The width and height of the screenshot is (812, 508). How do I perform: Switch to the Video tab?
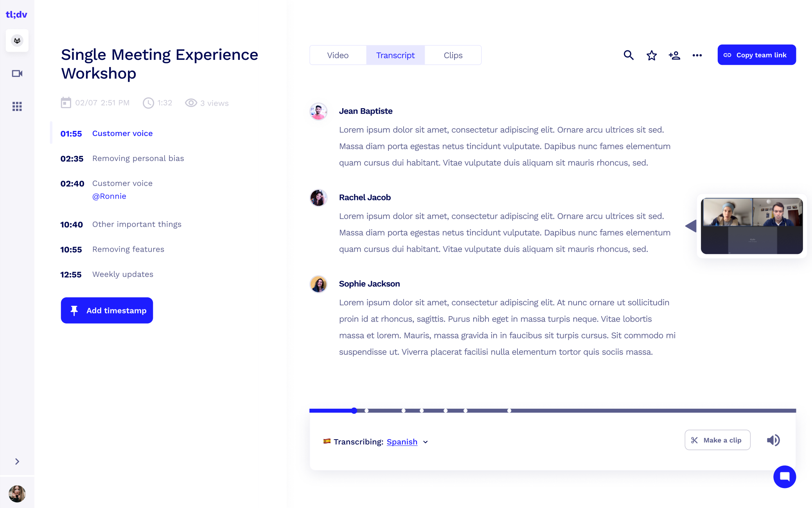pos(338,55)
